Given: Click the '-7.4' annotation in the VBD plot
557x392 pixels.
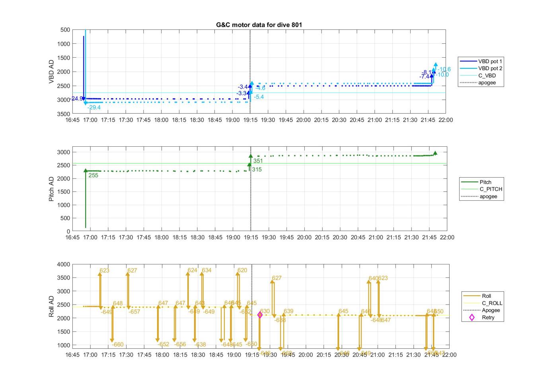Looking at the screenshot, I should click(424, 77).
